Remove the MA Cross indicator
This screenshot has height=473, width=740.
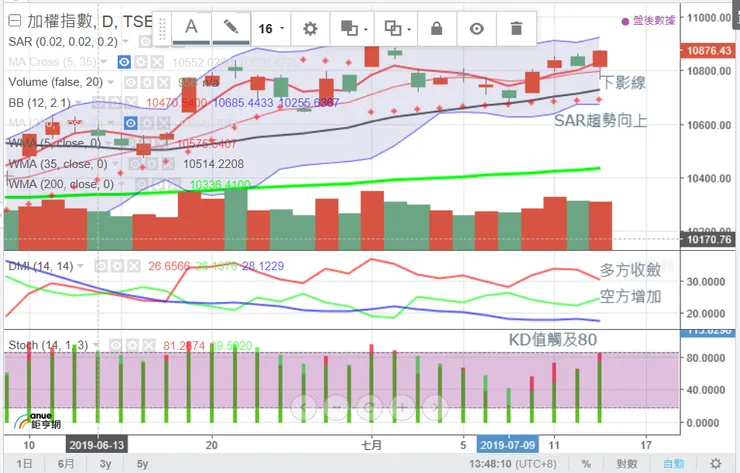pyautogui.click(x=157, y=62)
